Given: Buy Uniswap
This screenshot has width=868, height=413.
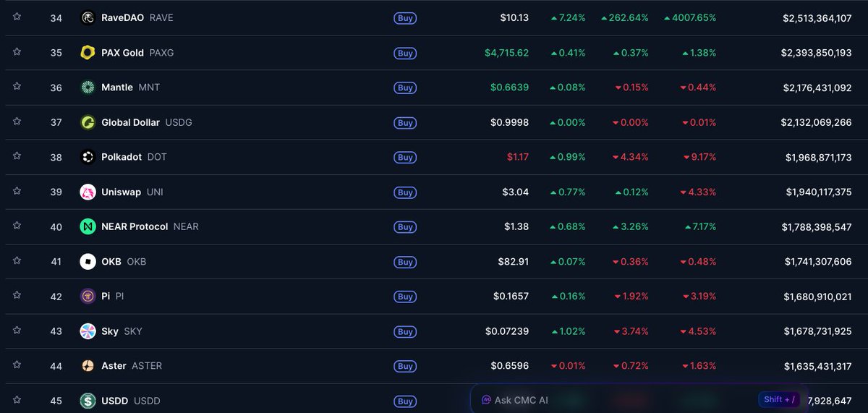Looking at the screenshot, I should click(x=405, y=192).
